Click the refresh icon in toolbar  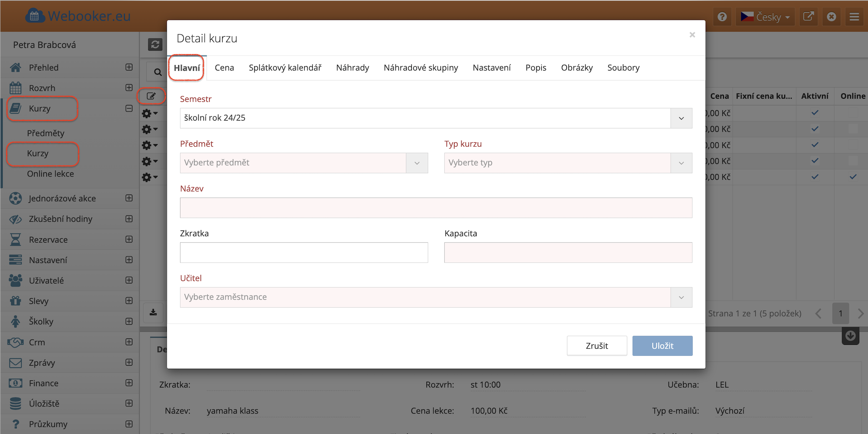pos(155,44)
